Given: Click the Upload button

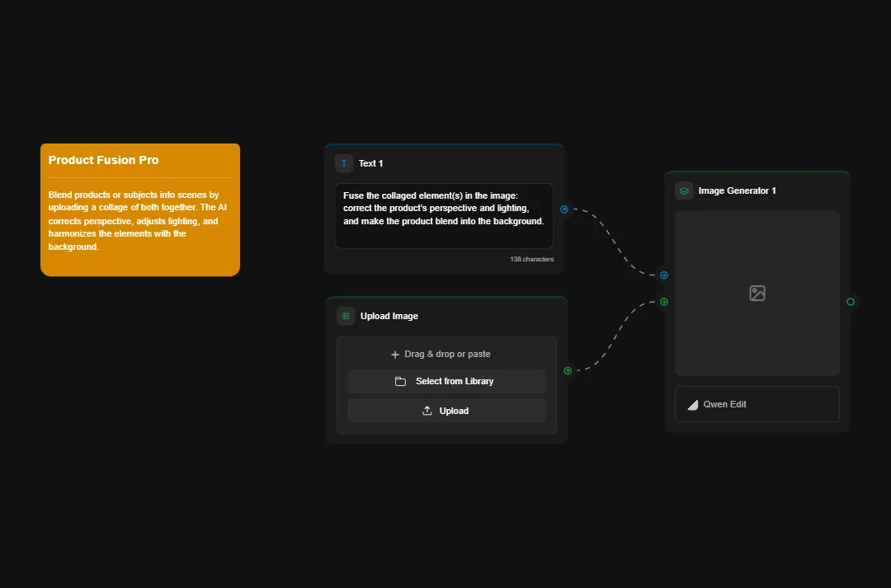Looking at the screenshot, I should click(446, 411).
